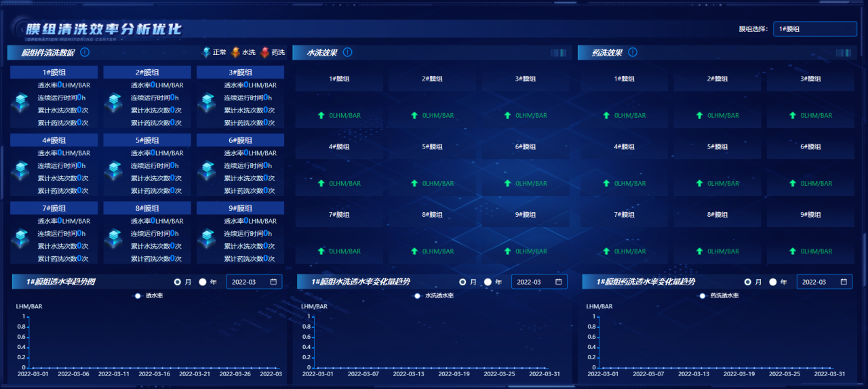Click info icon next to 水洗效果
Image resolution: width=868 pixels, height=389 pixels.
(x=347, y=52)
